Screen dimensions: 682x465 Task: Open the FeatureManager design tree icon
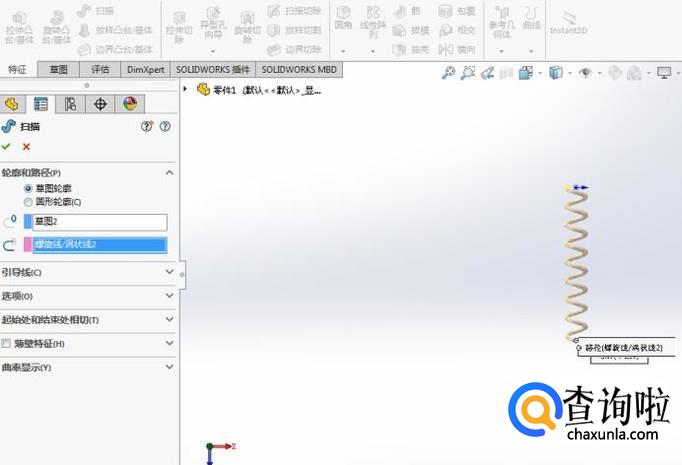point(12,104)
